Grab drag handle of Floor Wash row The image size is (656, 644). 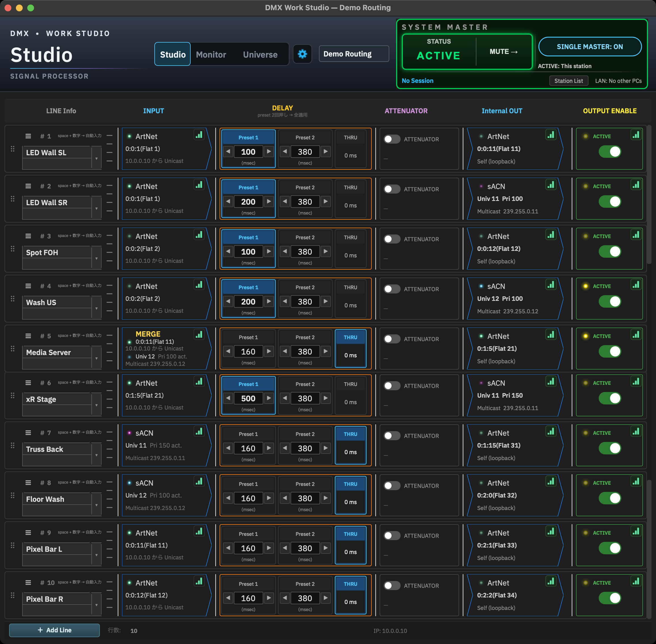tap(12, 495)
